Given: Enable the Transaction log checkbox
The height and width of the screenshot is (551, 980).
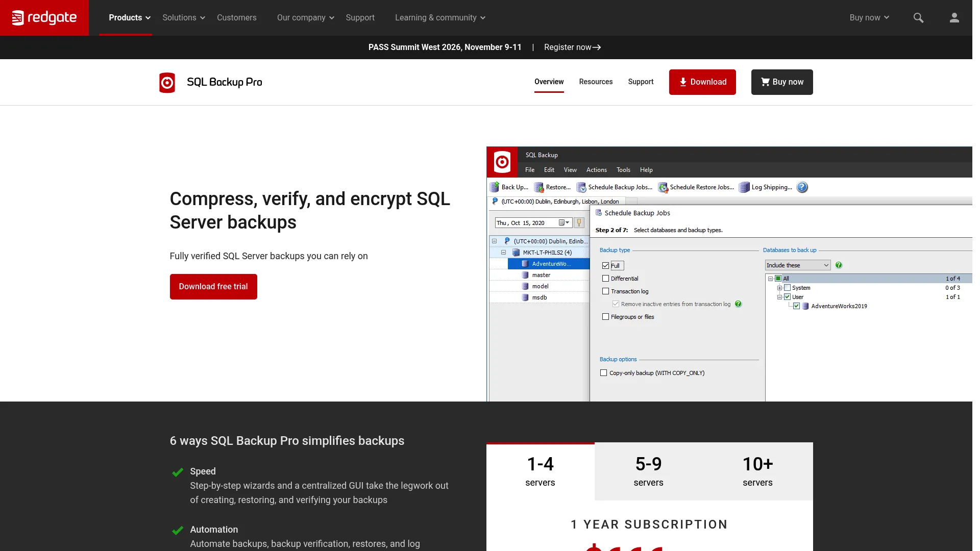Looking at the screenshot, I should 605,291.
